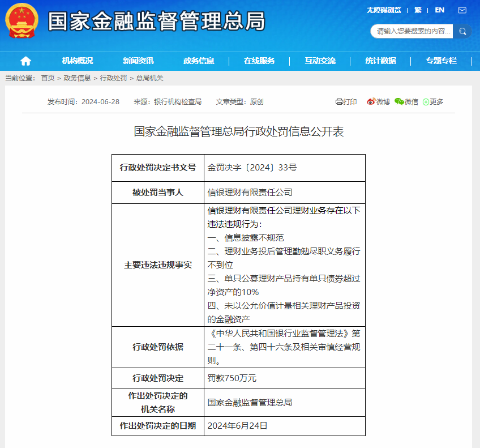Viewport: 480px width, 448px height.
Task: Click the national emblem logo
Action: pyautogui.click(x=22, y=20)
